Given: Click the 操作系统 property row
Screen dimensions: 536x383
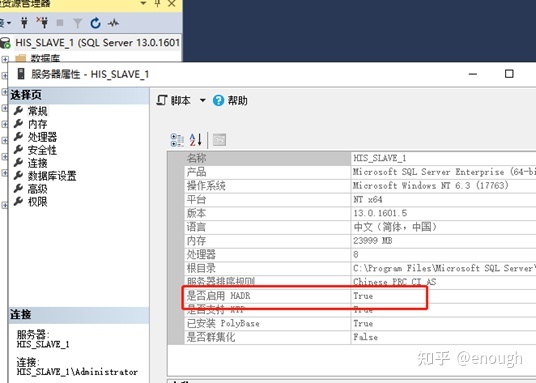Looking at the screenshot, I should (360, 186).
